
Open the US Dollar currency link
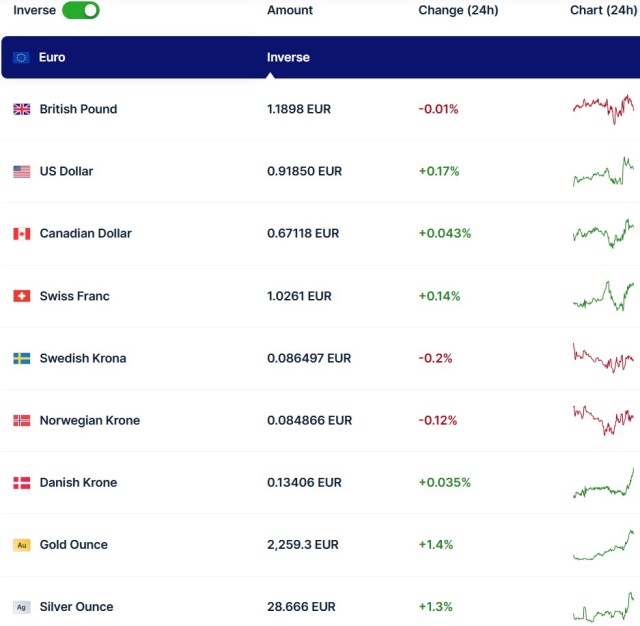[66, 171]
